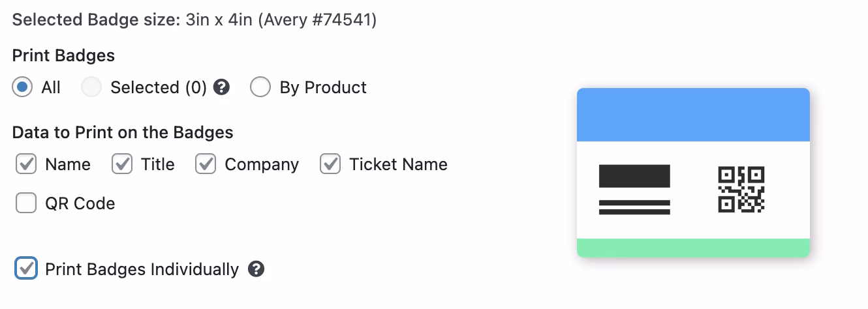
Task: Disable the Company checkbox
Action: (x=206, y=164)
